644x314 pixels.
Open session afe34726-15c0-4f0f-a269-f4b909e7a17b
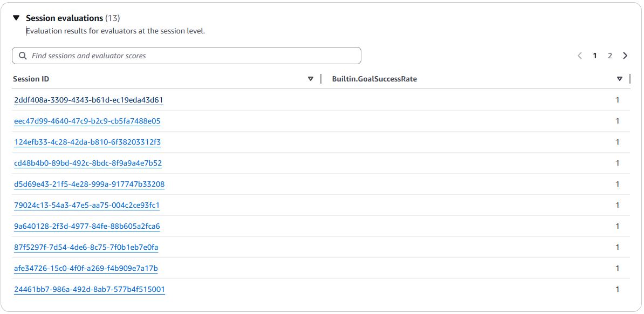(x=86, y=268)
